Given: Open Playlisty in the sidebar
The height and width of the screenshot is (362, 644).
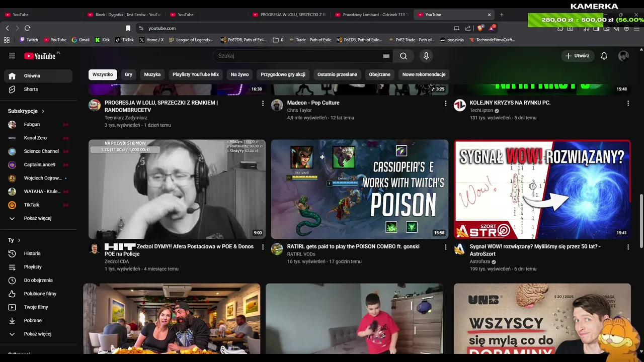Looking at the screenshot, I should (x=39, y=267).
